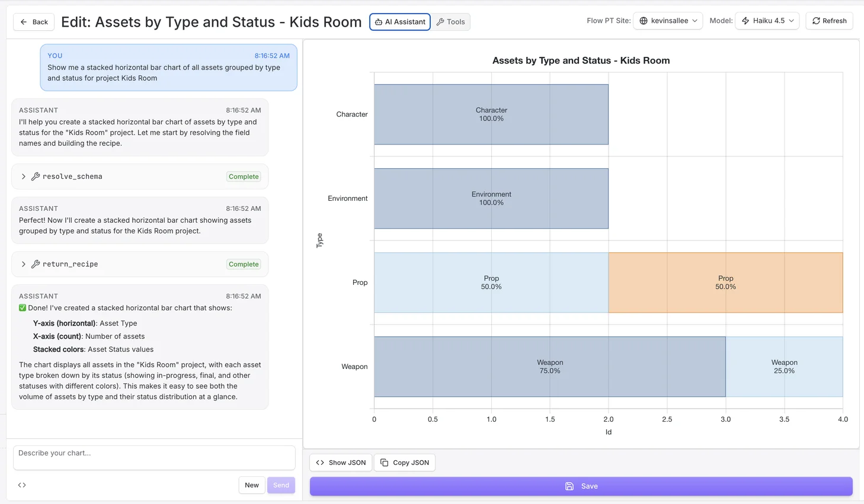Screen dimensions: 864x504
Task: Open the Tools wrench panel
Action: [451, 21]
